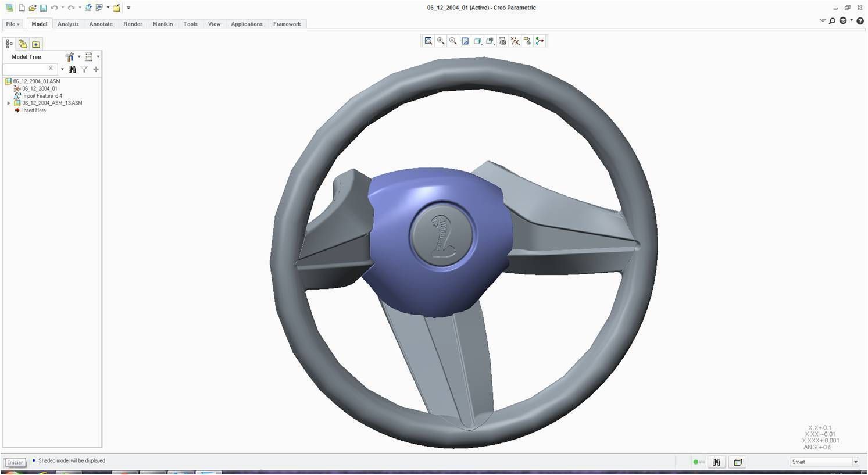Close the current window with the folder icon
Screen dimensions: 868x475
[x=116, y=8]
